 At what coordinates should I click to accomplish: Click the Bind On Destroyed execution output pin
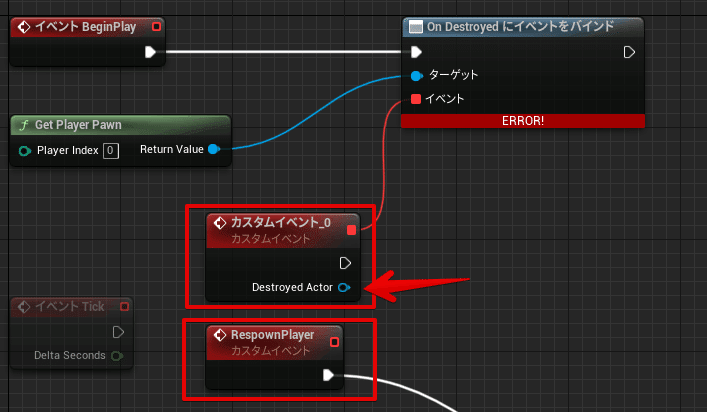[629, 52]
